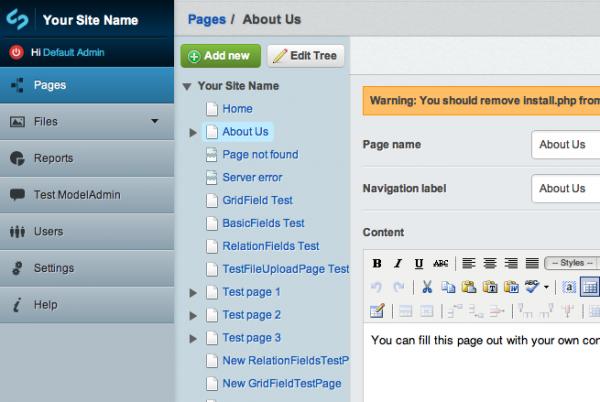Screen dimensions: 600x402
Task: Expand the About Us tree node
Action: tap(193, 132)
